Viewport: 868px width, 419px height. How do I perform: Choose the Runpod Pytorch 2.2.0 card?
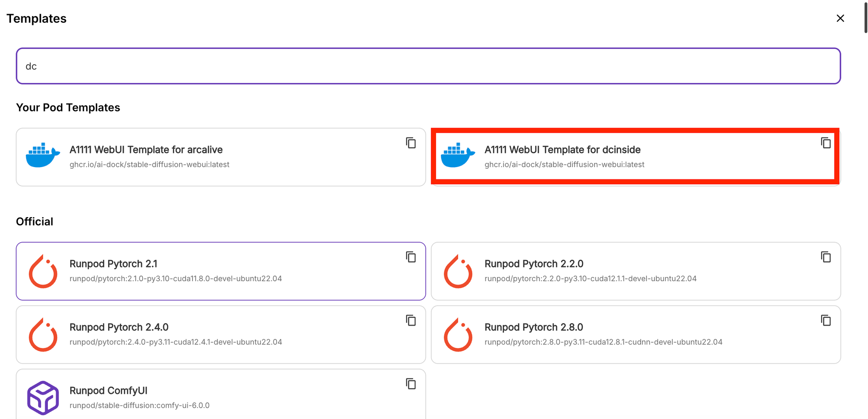click(x=636, y=271)
